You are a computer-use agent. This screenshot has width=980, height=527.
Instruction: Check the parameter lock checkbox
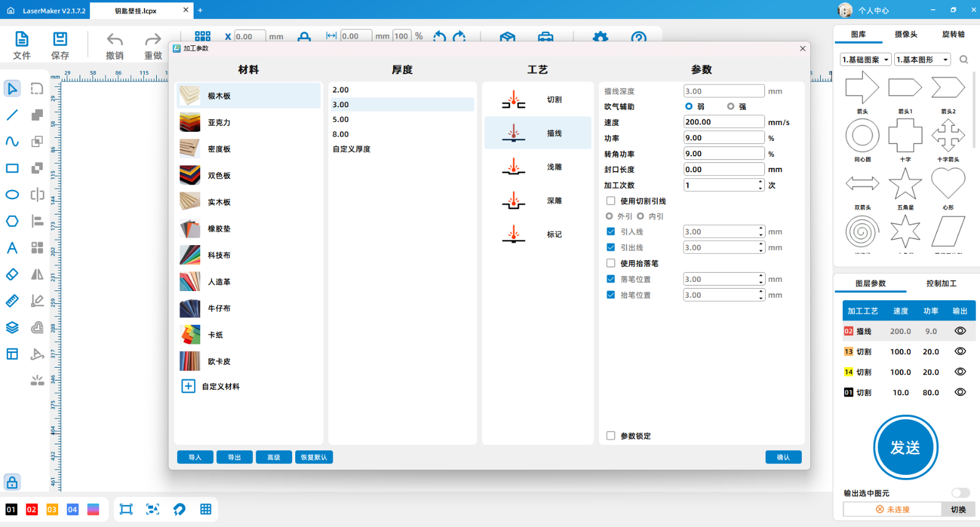click(x=611, y=436)
